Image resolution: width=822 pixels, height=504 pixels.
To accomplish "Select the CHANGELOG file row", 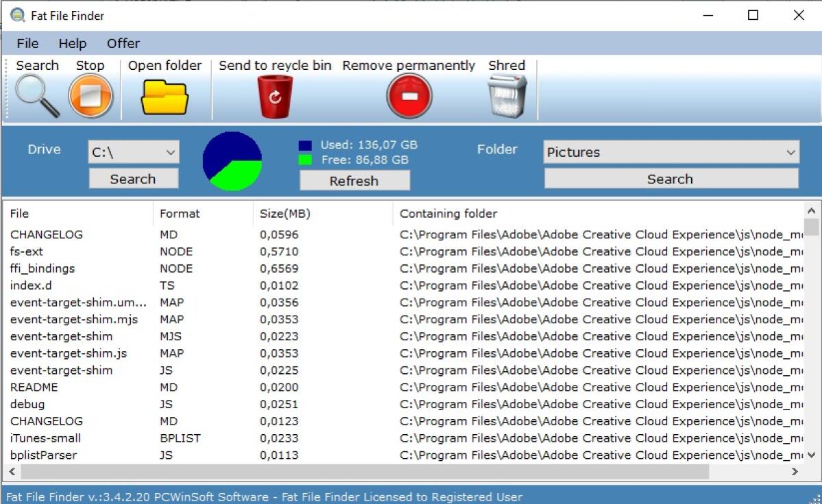I will click(x=47, y=234).
